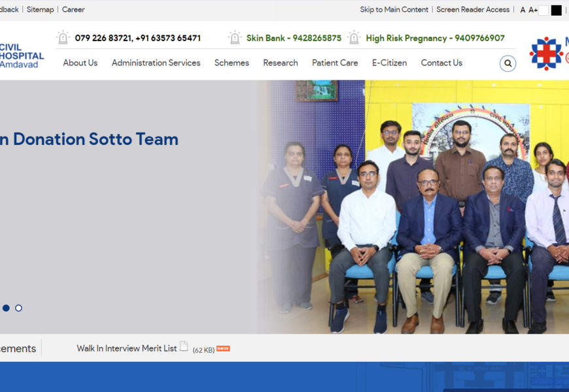Click the alarm icon beside the 079 phone number
569x392 pixels.
(63, 38)
